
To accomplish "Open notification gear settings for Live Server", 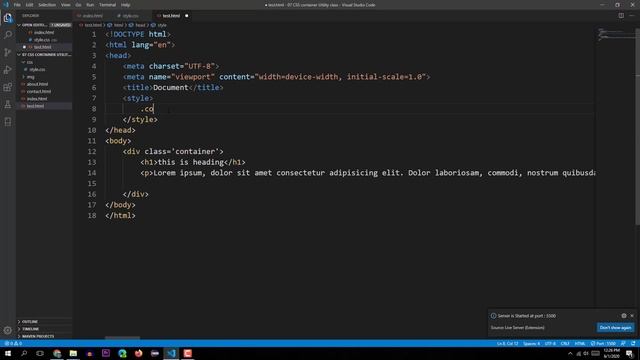I will coord(624,316).
